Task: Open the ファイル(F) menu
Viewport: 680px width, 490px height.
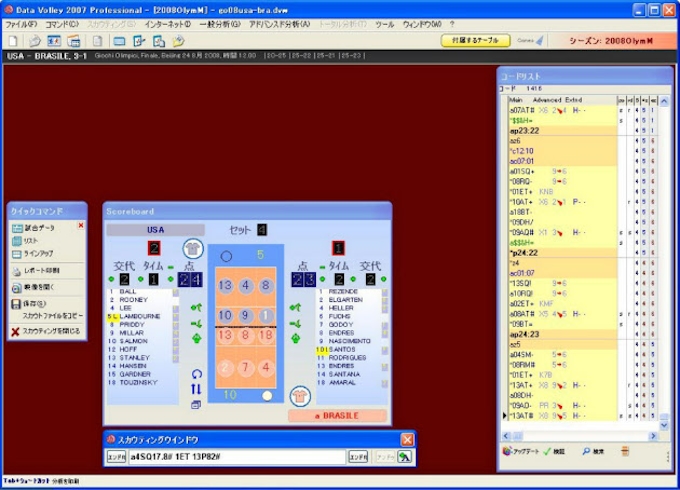Action: click(21, 23)
